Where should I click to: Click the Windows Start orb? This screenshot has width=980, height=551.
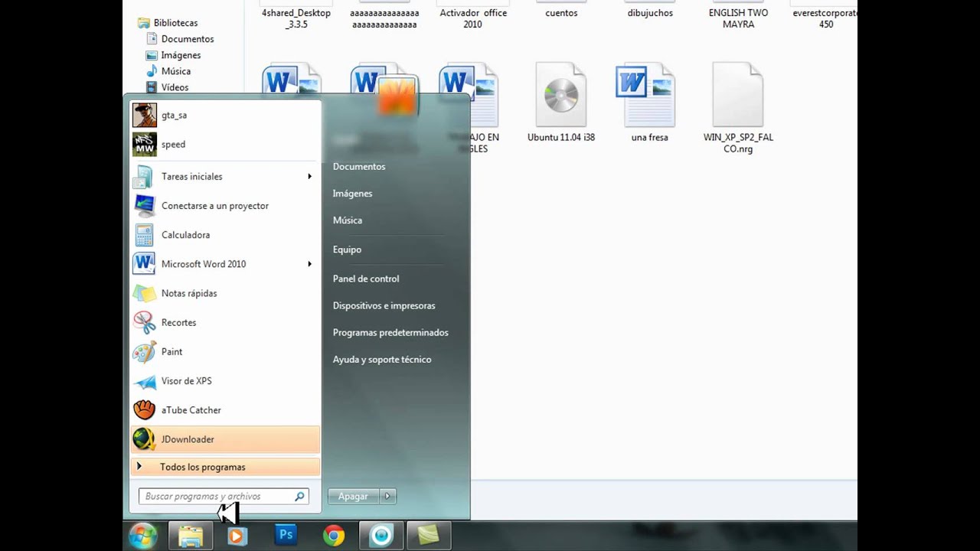click(x=143, y=536)
